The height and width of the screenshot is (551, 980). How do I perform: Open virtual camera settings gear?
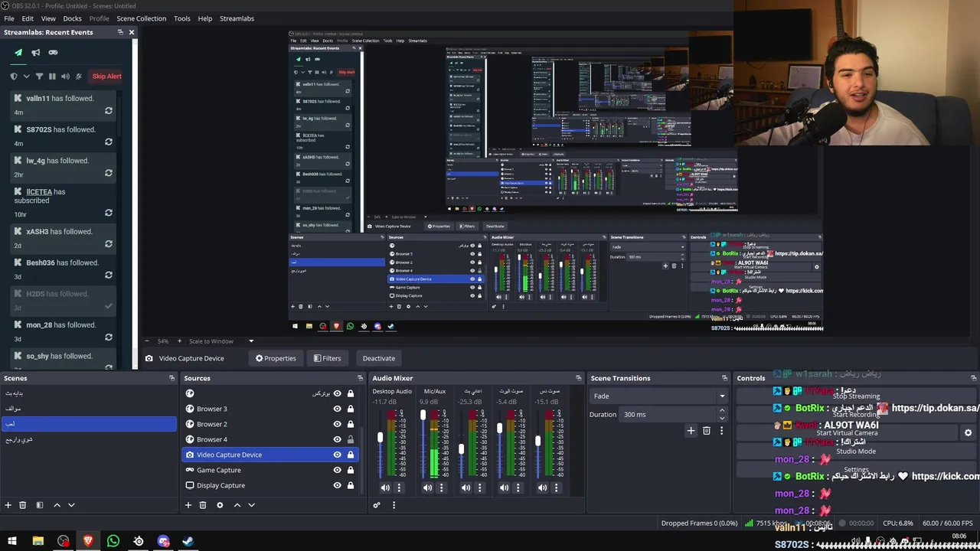coord(968,433)
